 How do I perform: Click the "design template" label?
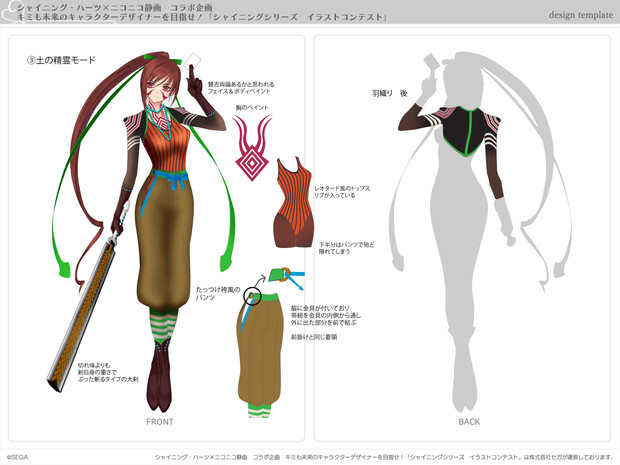(581, 15)
